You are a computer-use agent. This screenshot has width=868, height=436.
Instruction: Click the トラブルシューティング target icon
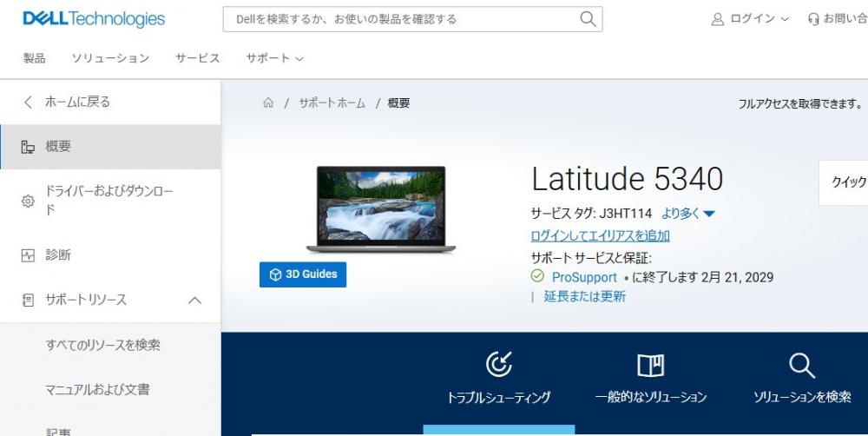coord(499,364)
